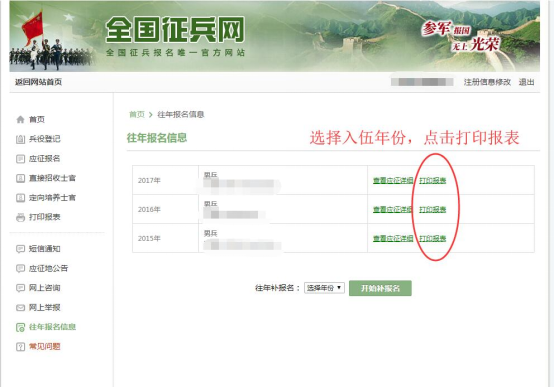554x388 pixels.
Task: Click the 首页 breadcrumb link
Action: 137,114
